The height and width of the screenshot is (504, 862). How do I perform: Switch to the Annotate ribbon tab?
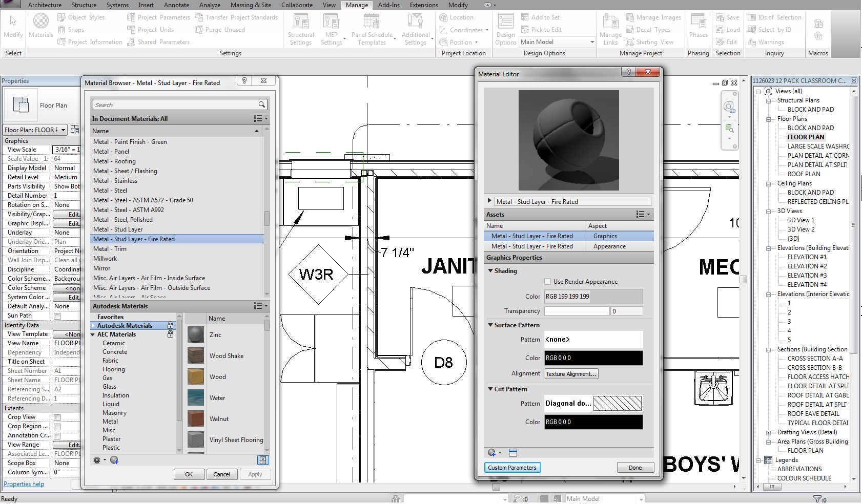[x=176, y=5]
